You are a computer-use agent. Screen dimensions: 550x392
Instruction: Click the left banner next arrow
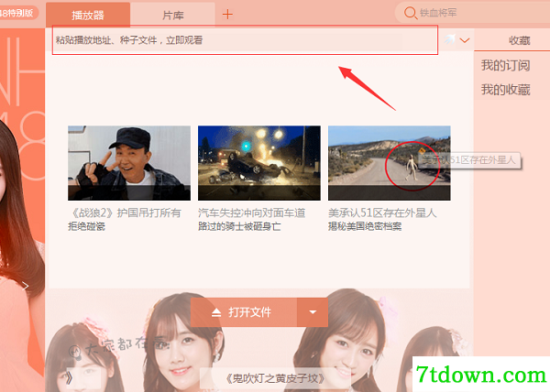pos(26,286)
